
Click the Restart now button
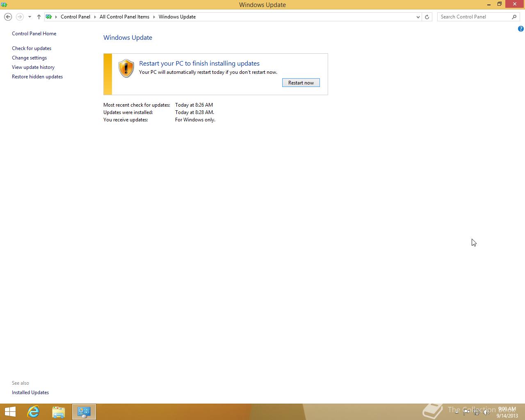[x=301, y=83]
